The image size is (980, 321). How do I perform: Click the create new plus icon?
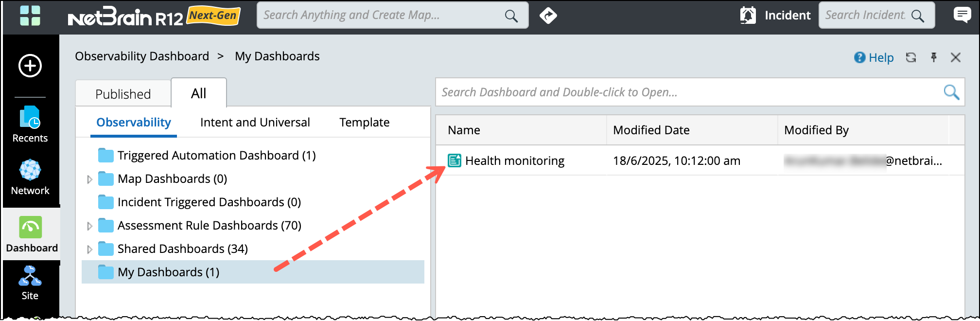point(30,66)
